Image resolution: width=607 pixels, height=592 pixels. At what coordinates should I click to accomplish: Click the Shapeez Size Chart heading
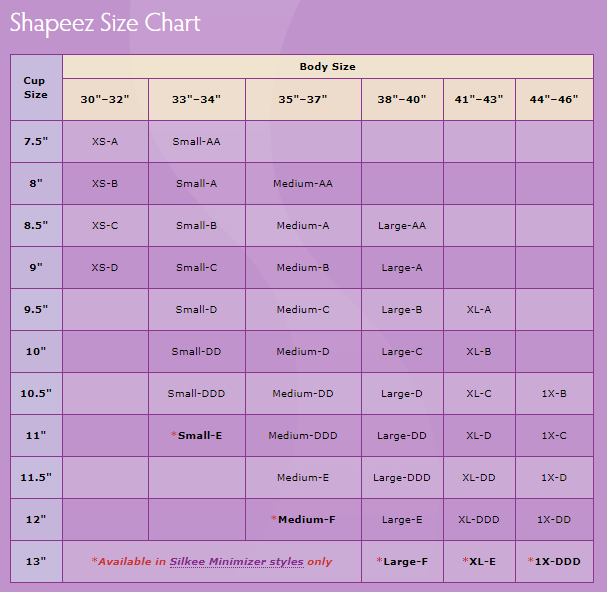click(x=105, y=23)
